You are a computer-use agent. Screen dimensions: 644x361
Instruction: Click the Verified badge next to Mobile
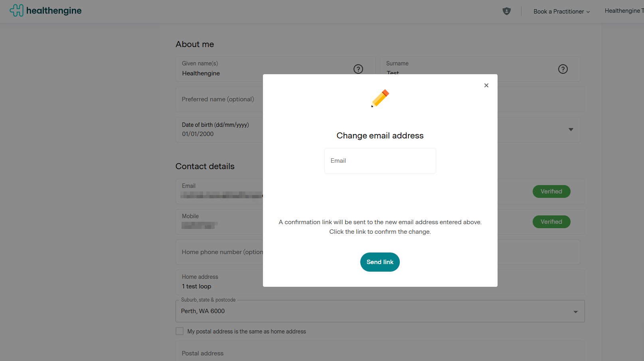click(x=551, y=222)
